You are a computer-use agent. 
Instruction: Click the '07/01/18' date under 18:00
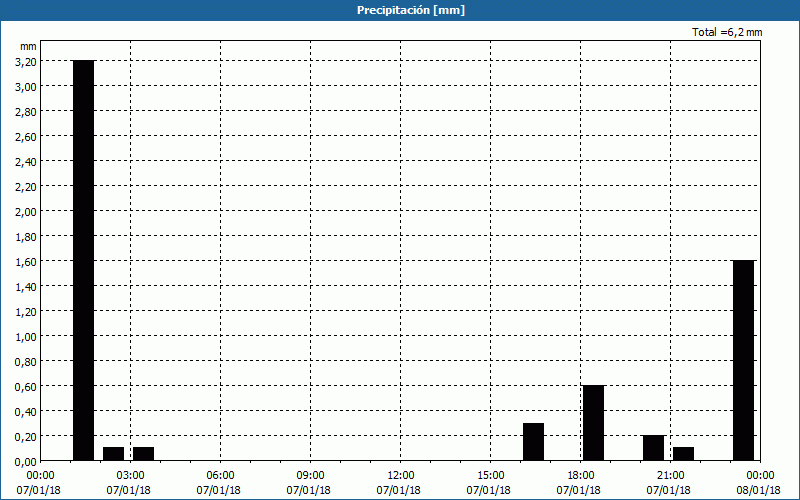tap(579, 490)
